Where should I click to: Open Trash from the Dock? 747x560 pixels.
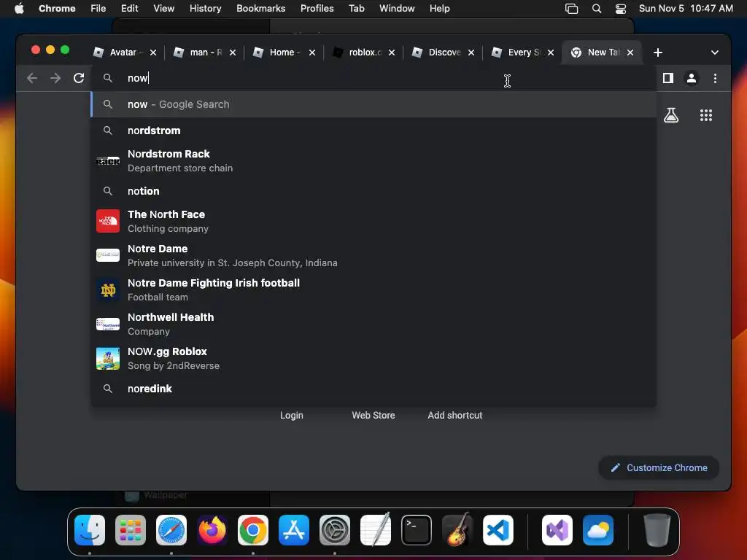(657, 530)
